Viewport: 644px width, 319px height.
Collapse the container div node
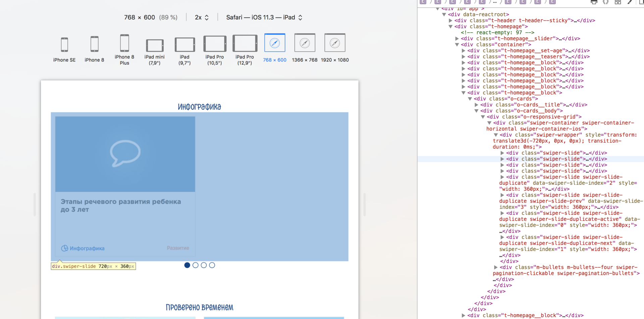coord(457,45)
